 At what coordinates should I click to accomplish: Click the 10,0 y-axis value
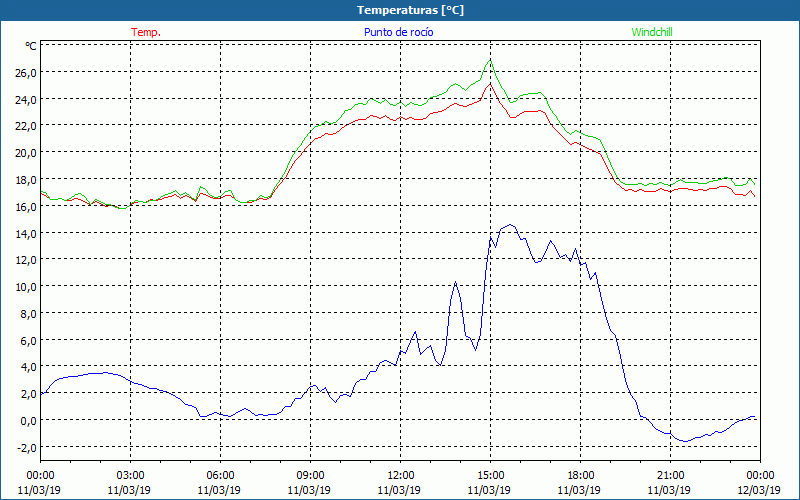pos(26,287)
